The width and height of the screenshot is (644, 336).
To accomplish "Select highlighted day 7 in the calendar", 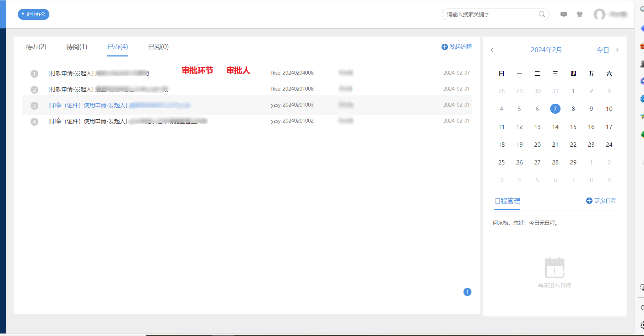I will [555, 109].
